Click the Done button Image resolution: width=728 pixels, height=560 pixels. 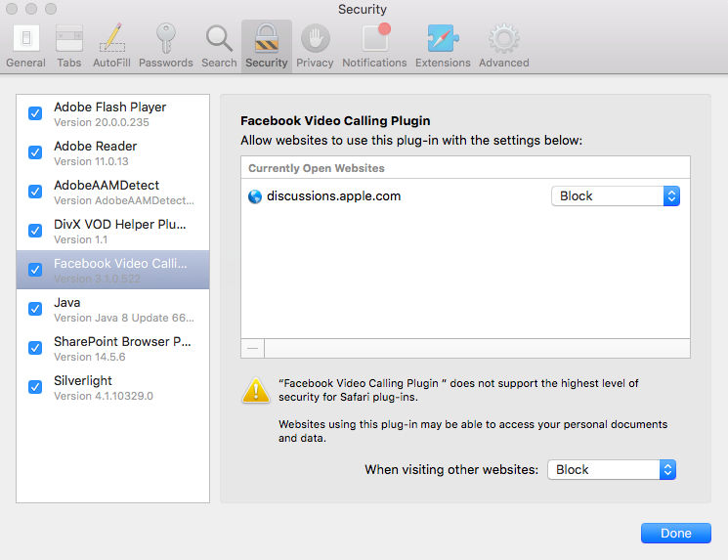click(x=676, y=533)
